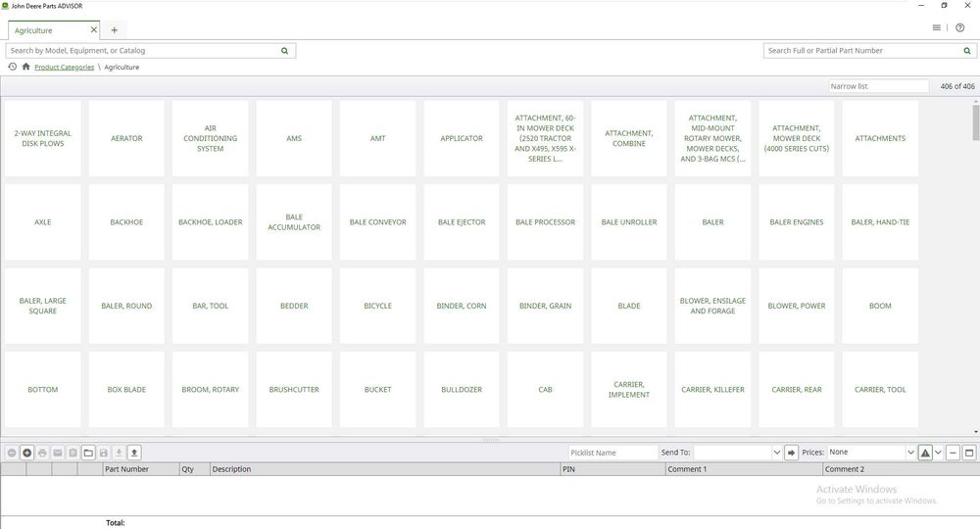Click the clipboard paste icon in picklist toolbar
980x529 pixels.
coord(73,453)
